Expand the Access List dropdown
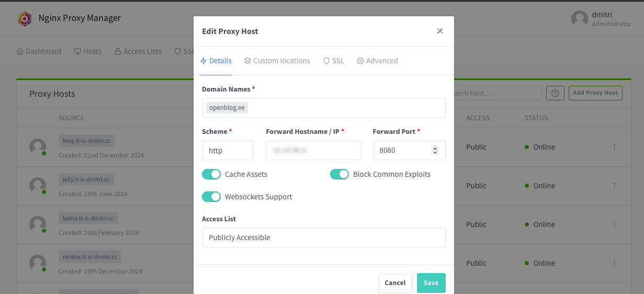The width and height of the screenshot is (644, 294). [323, 238]
